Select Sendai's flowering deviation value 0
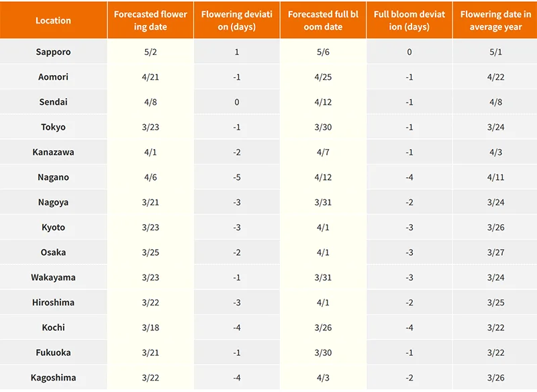Image resolution: width=537 pixels, height=392 pixels. click(237, 102)
